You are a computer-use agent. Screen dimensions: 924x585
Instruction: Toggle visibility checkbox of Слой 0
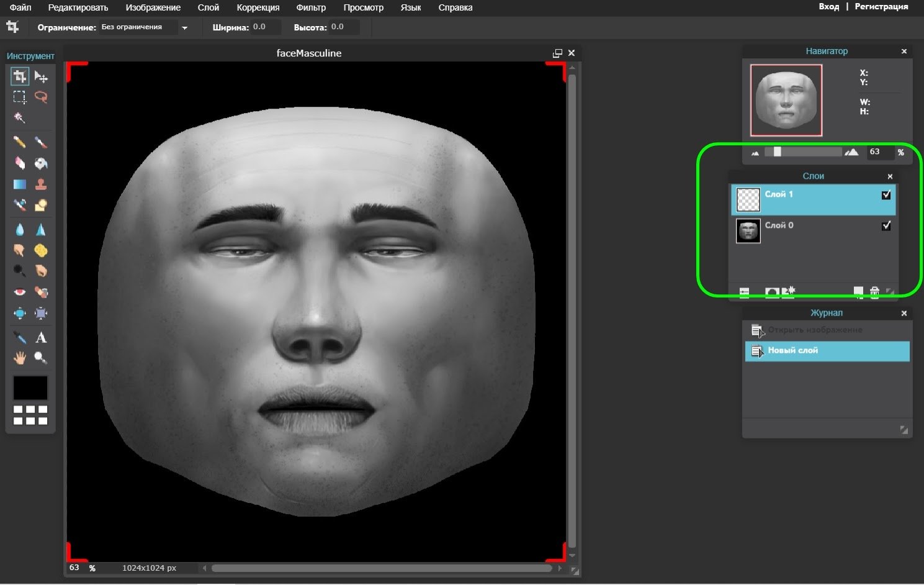pos(886,226)
